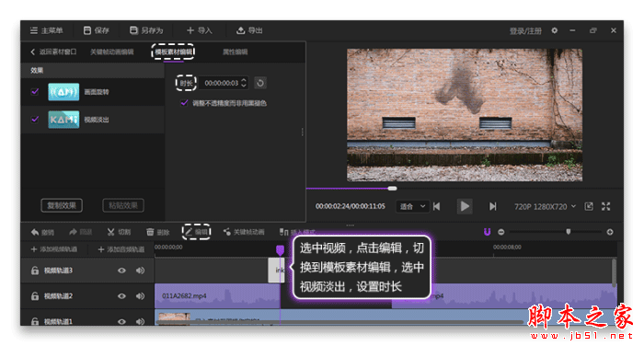Click the video preview image

tap(465, 115)
